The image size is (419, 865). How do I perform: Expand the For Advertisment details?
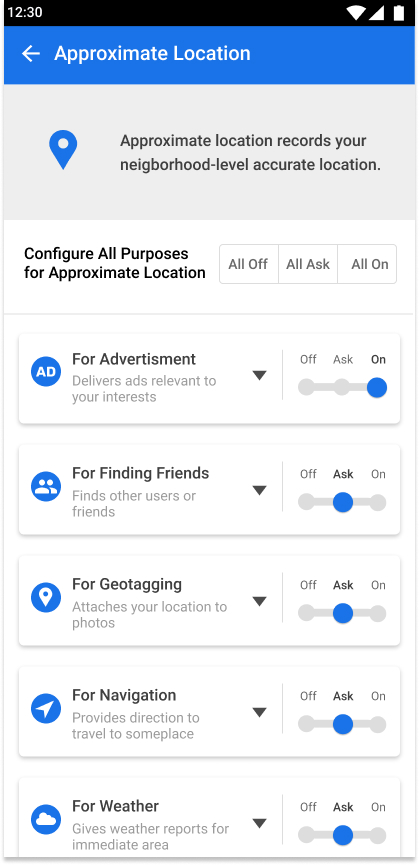(x=260, y=376)
